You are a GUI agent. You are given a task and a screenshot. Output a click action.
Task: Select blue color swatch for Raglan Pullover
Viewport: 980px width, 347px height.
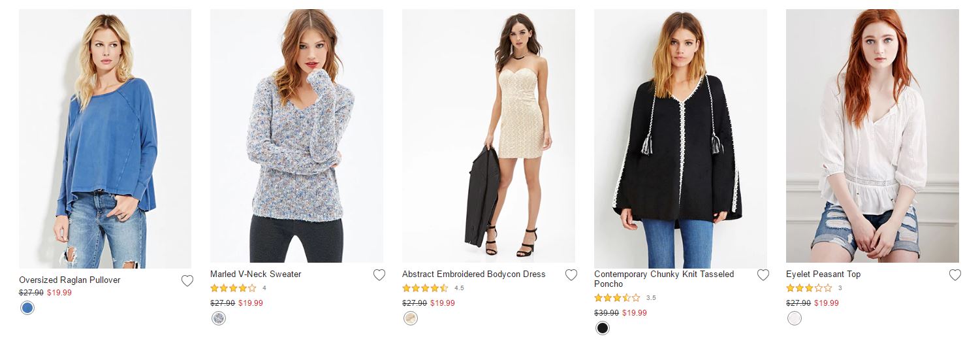click(x=27, y=308)
